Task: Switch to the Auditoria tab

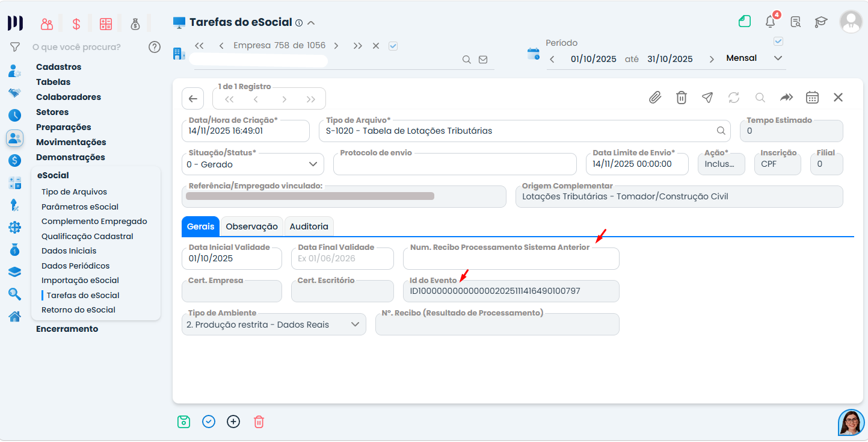Action: pos(309,226)
